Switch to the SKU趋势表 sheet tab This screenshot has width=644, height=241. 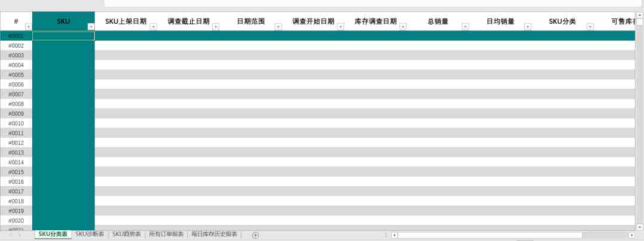(126, 234)
